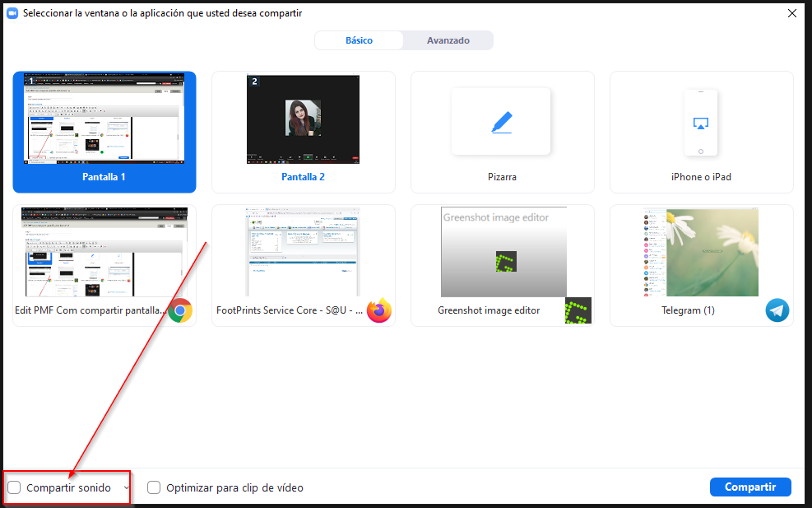812x508 pixels.
Task: Click the Pizarra whiteboard pencil icon
Action: 502,122
